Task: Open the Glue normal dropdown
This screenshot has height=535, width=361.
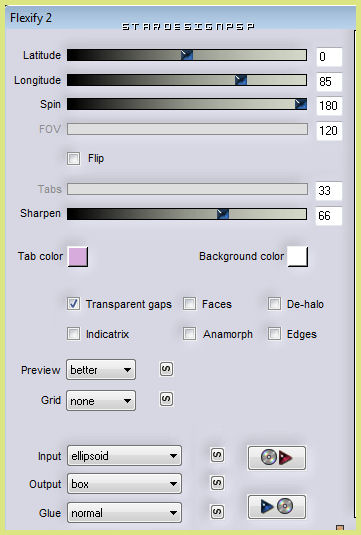Action: coord(124,512)
